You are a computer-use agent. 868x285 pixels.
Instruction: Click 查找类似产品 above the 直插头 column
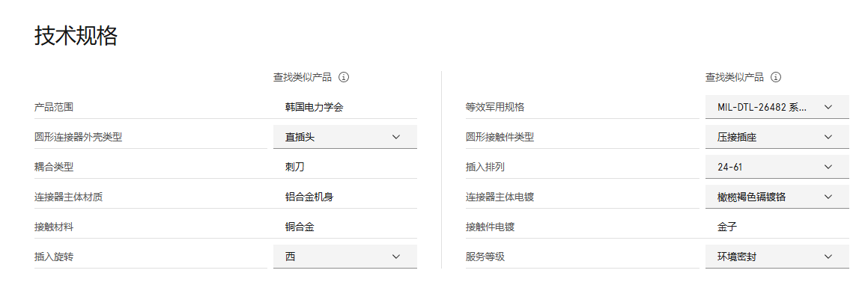tap(303, 78)
